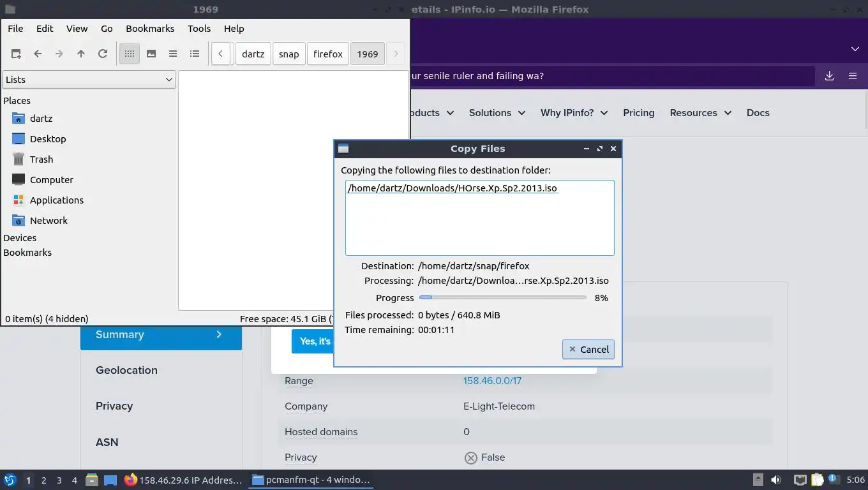Expand Firefox list all tabs chevron

pyautogui.click(x=855, y=49)
